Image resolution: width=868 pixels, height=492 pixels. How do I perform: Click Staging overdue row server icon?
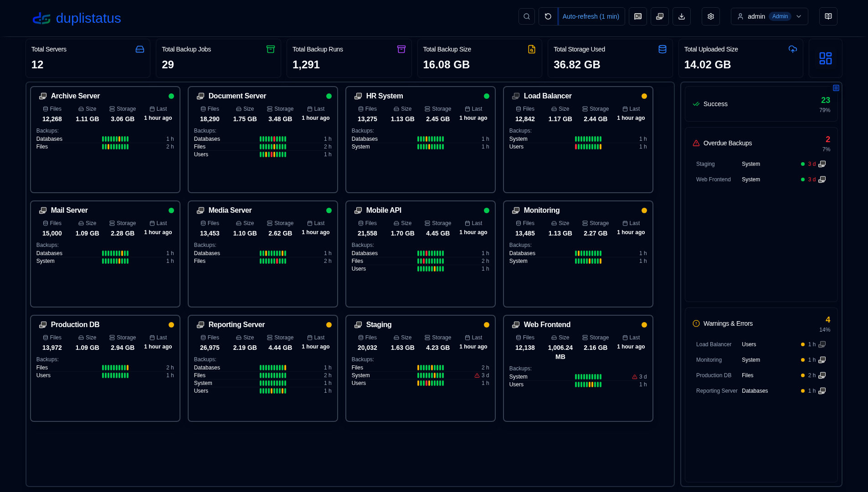click(822, 164)
